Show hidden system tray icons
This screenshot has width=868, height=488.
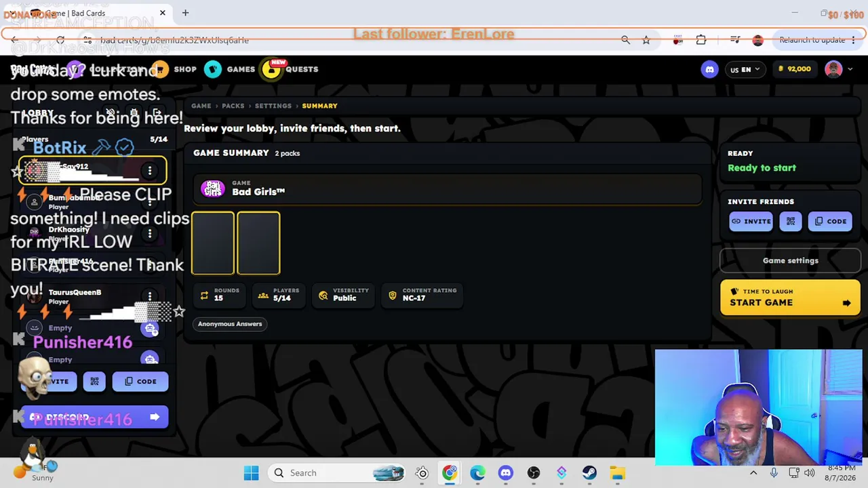(753, 473)
